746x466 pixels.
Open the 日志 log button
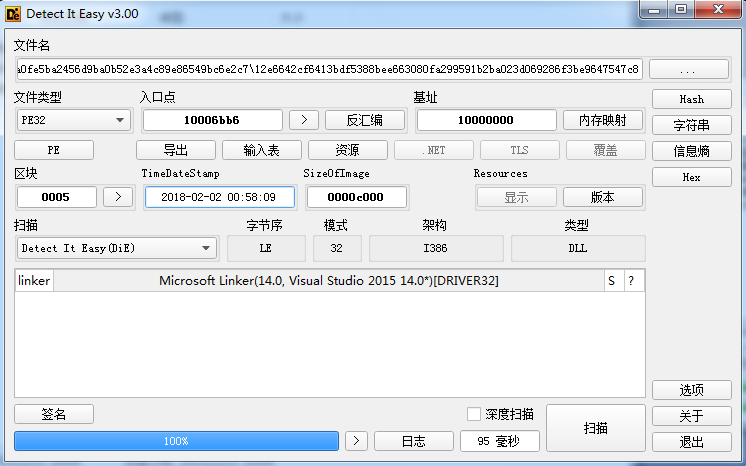[x=413, y=441]
